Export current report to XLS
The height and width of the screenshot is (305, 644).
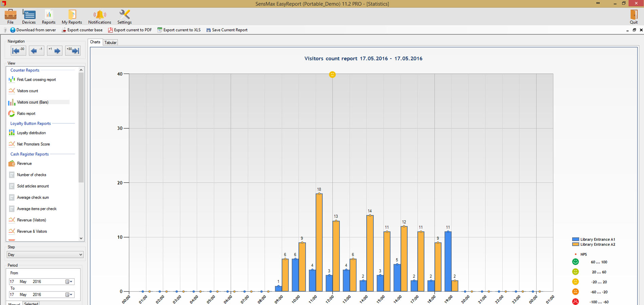click(179, 30)
